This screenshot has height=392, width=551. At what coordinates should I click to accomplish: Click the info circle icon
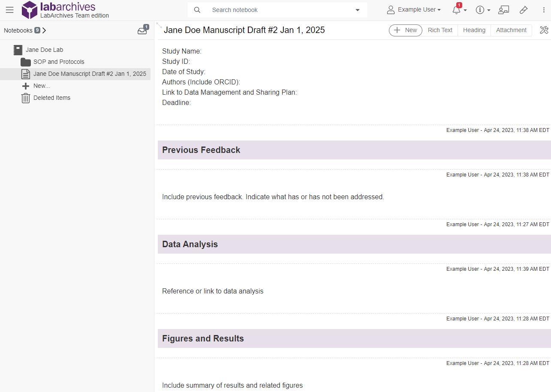[480, 10]
